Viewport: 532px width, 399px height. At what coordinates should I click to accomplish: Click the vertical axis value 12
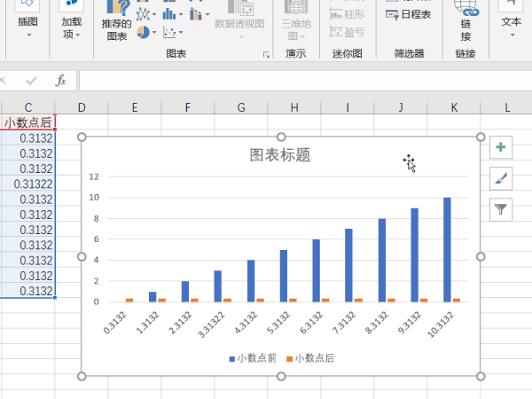click(x=94, y=176)
